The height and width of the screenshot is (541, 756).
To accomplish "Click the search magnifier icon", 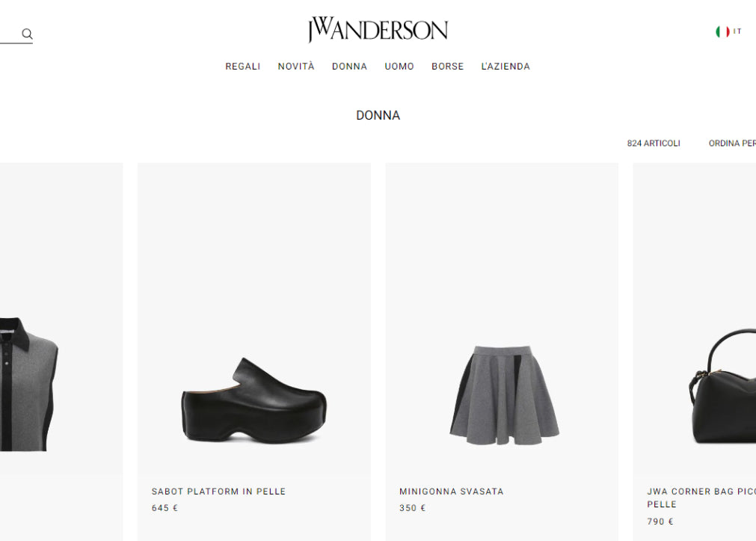I will [x=27, y=34].
